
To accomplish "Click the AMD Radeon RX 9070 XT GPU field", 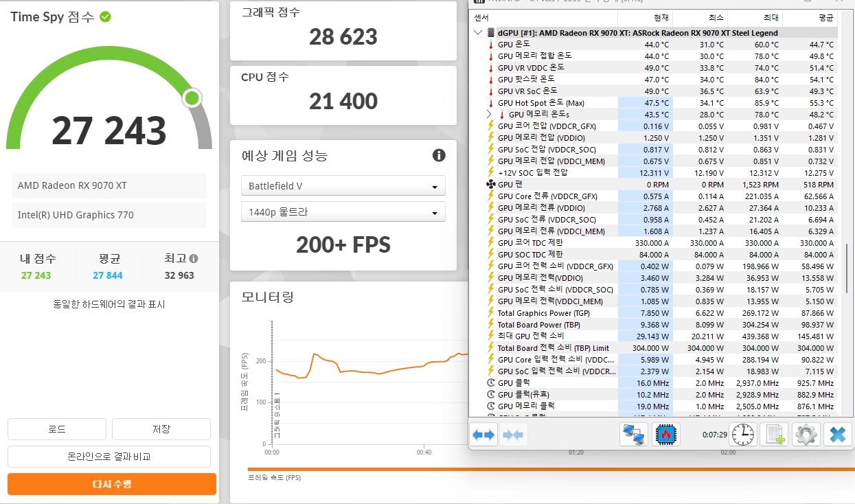I will pos(109,186).
